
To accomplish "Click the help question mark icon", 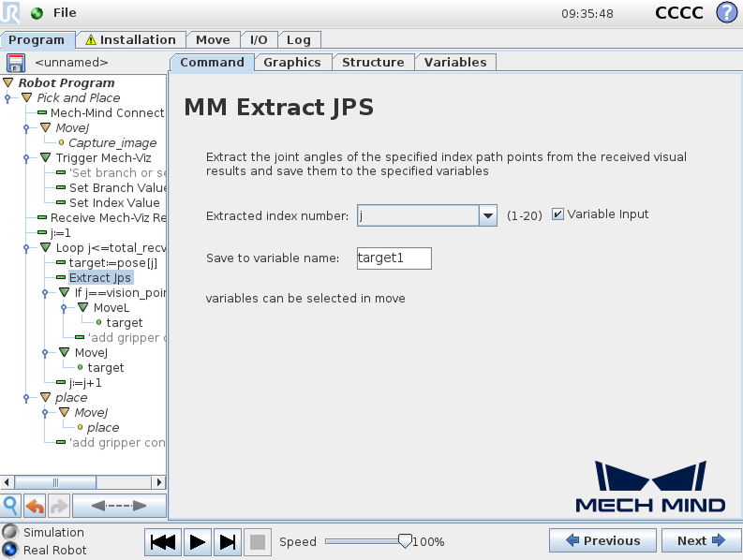I will pos(726,13).
